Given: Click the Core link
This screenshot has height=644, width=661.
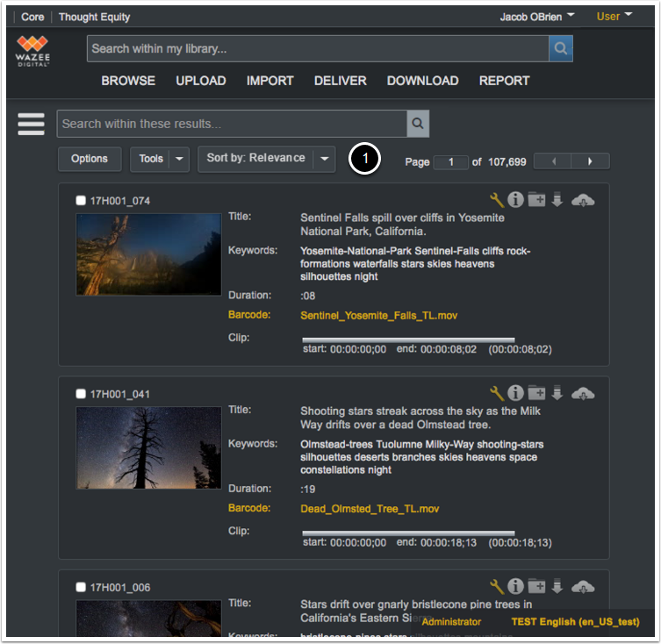Looking at the screenshot, I should point(32,17).
